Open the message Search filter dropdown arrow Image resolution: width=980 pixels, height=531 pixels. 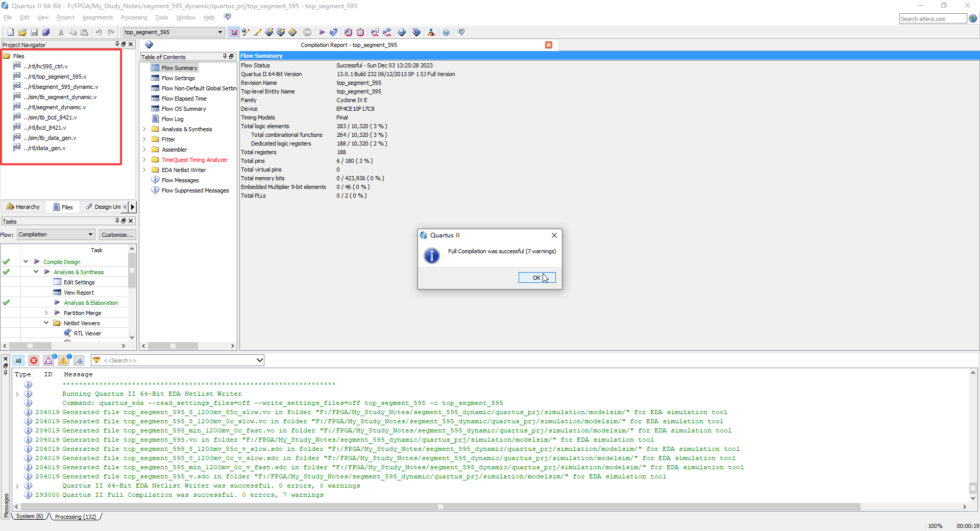click(259, 360)
